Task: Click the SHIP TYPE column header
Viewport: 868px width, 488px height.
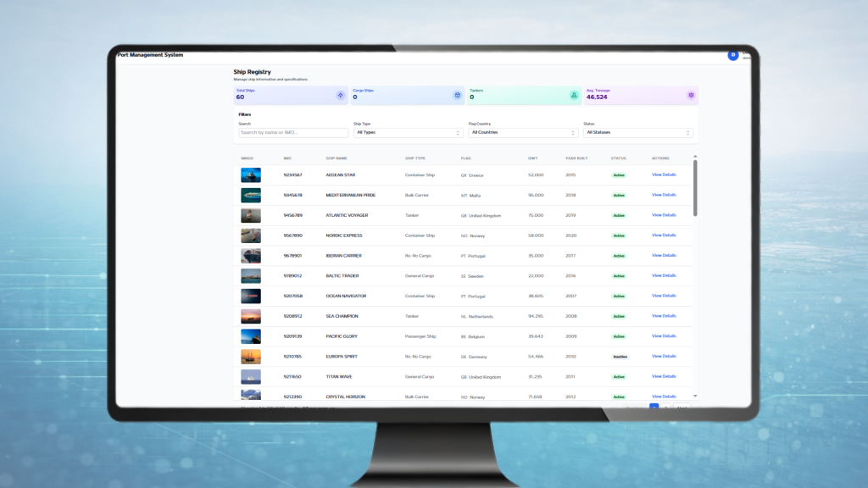Action: 415,158
